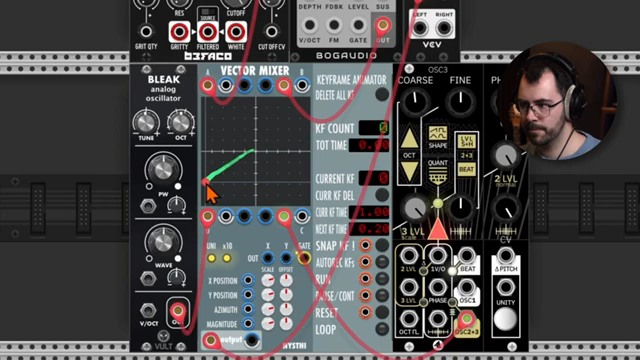Click the Vector Mixer XY pad
This screenshot has height=360, width=640.
[x=256, y=151]
